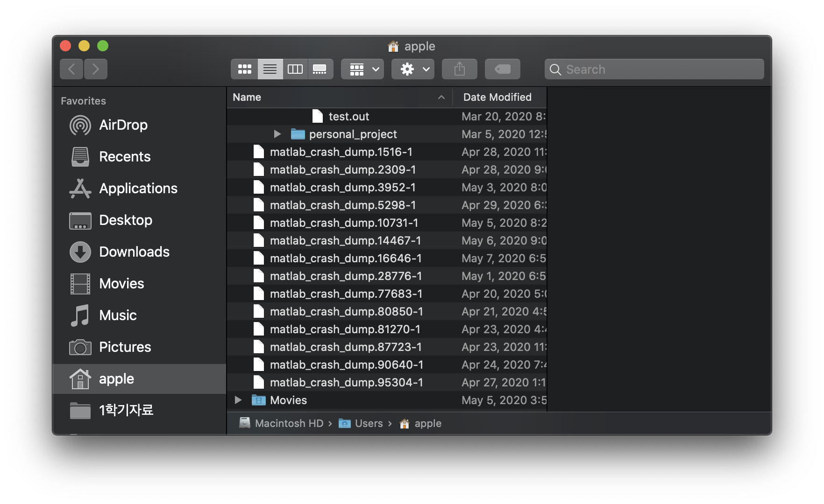
Task: Click the Pictures sidebar camera icon
Action: tap(80, 347)
